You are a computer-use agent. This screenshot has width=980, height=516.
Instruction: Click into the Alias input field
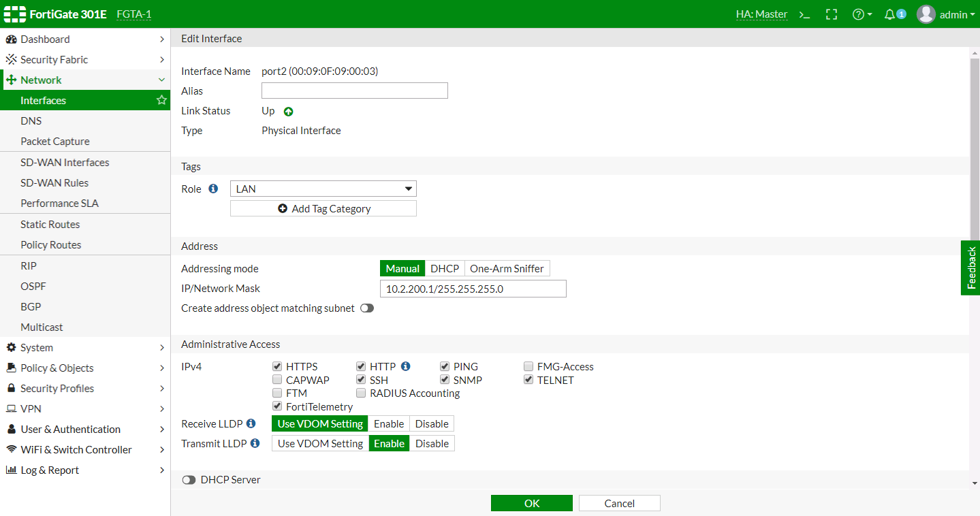[x=355, y=91]
